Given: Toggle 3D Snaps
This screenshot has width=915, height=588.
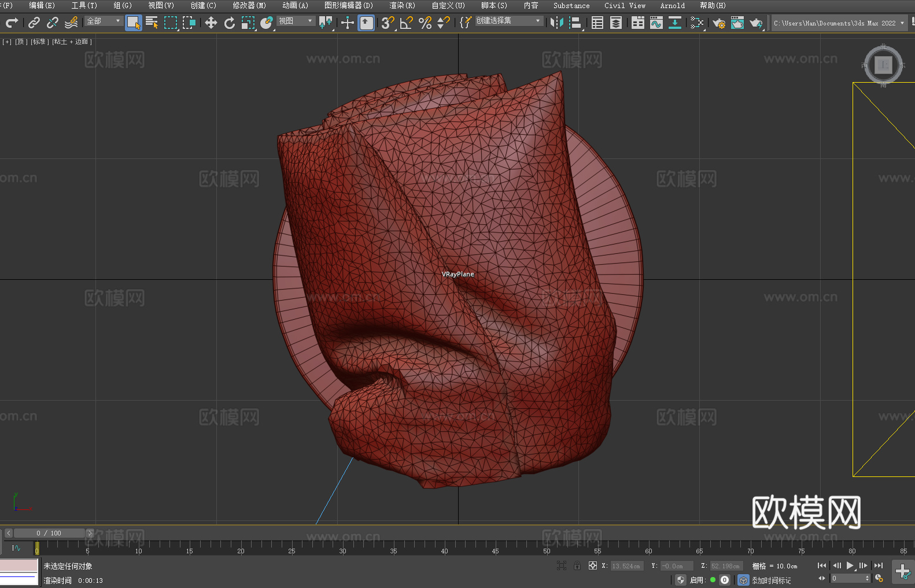Looking at the screenshot, I should pyautogui.click(x=388, y=23).
